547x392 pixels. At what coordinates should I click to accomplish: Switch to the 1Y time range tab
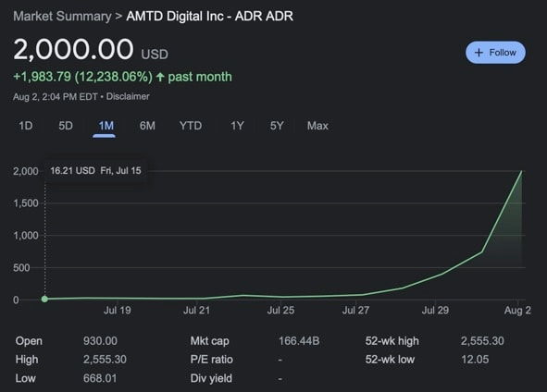pyautogui.click(x=237, y=126)
